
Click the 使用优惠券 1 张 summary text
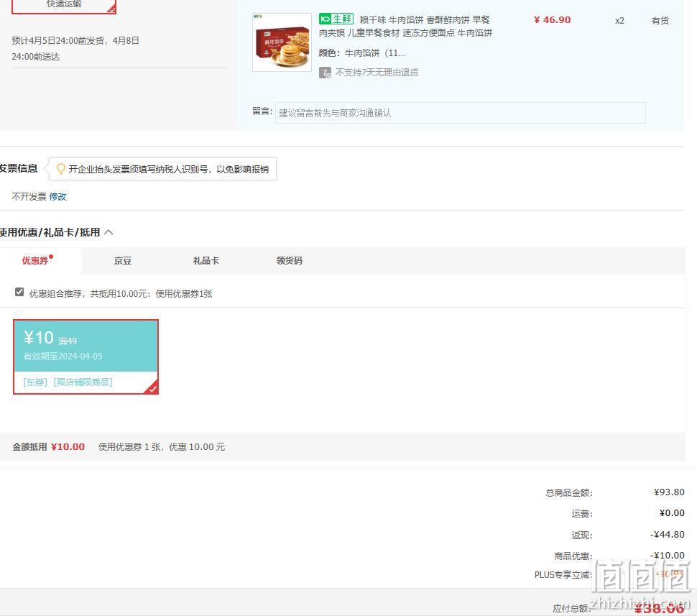point(162,446)
